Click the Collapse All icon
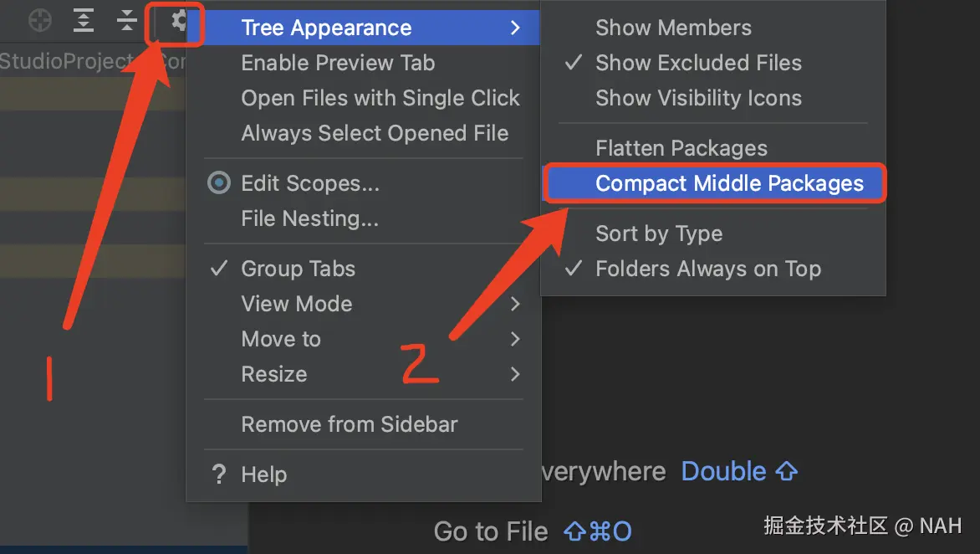Screen dimensions: 980x554 (127, 21)
